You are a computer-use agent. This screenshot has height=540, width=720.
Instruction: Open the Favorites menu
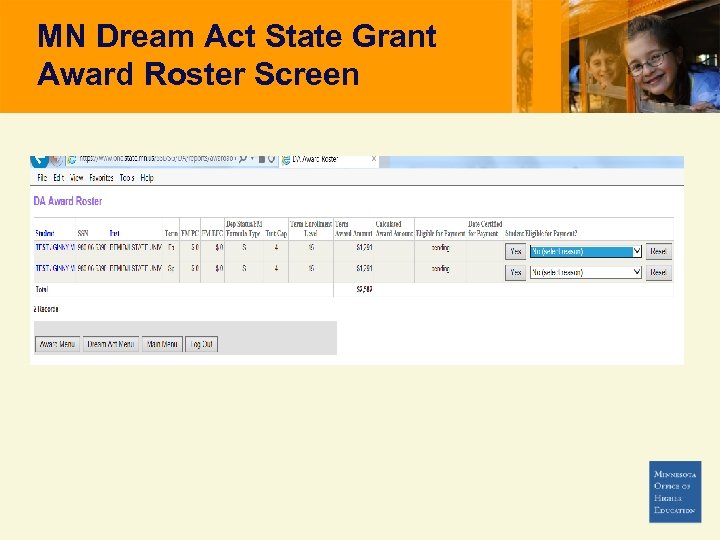tap(101, 178)
